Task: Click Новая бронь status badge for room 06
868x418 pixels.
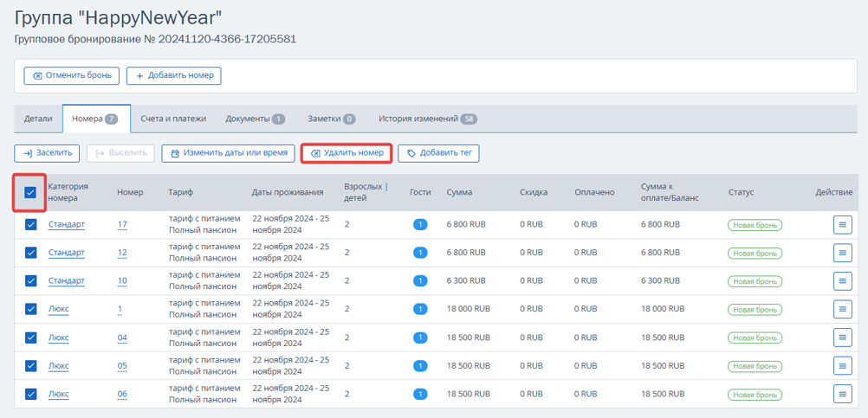Action: tap(755, 395)
